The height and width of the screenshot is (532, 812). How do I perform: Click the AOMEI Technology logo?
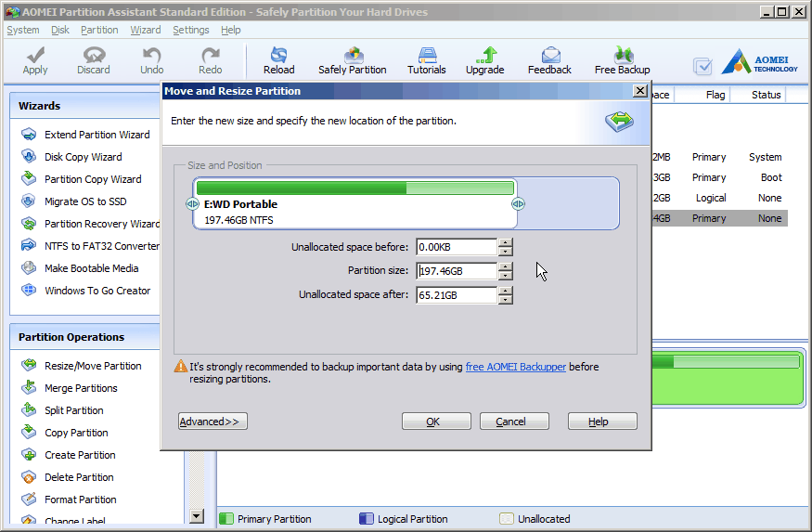[760, 61]
